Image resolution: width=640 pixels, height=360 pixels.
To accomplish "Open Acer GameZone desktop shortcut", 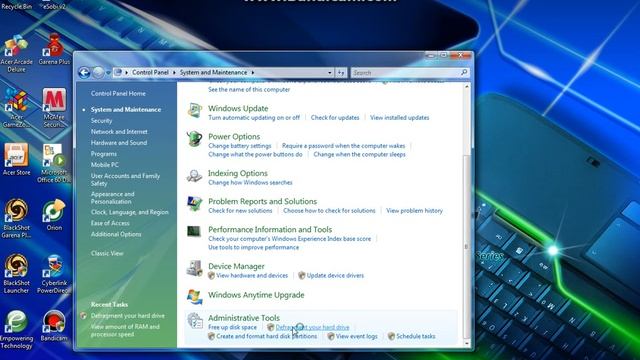I will click(x=16, y=108).
